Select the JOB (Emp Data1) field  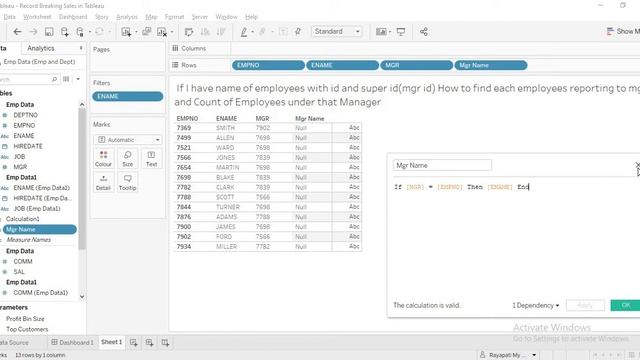(x=37, y=209)
